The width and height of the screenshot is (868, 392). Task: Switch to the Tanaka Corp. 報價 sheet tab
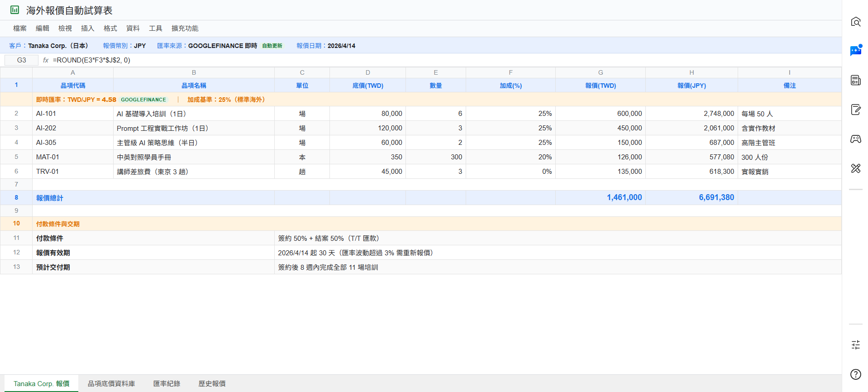click(42, 383)
